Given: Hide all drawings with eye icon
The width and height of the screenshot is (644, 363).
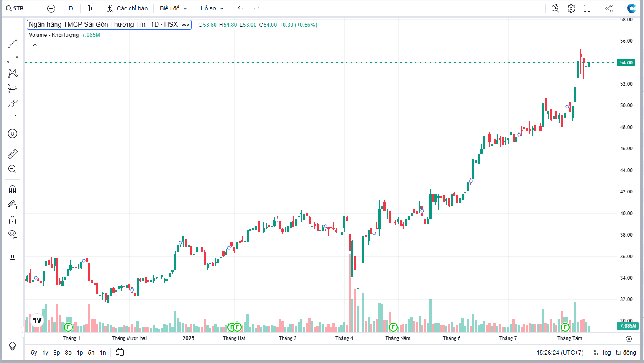Looking at the screenshot, I should click(13, 234).
